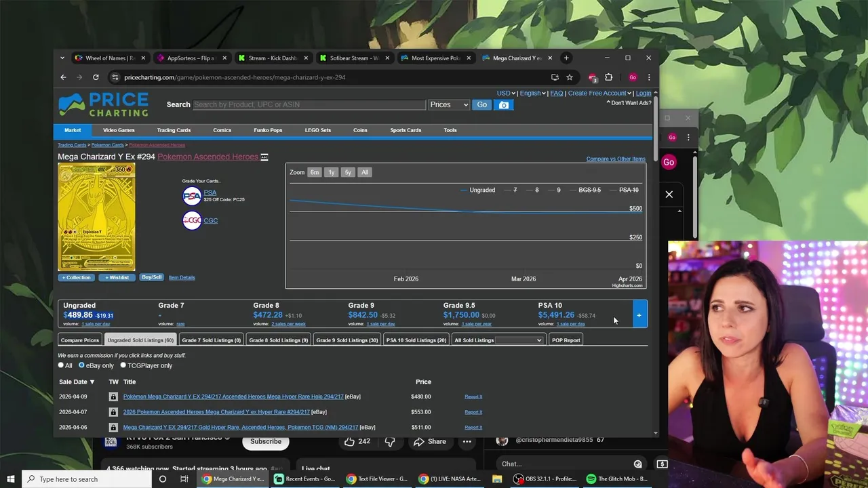Sort by Sale Date column arrow
The width and height of the screenshot is (868, 488).
point(92,382)
